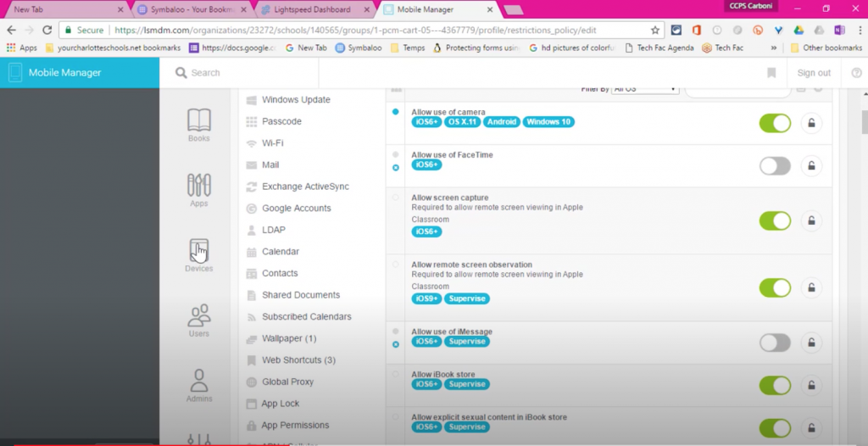Click the page vertical scrollbar thumb
868x446 pixels.
tap(864, 122)
